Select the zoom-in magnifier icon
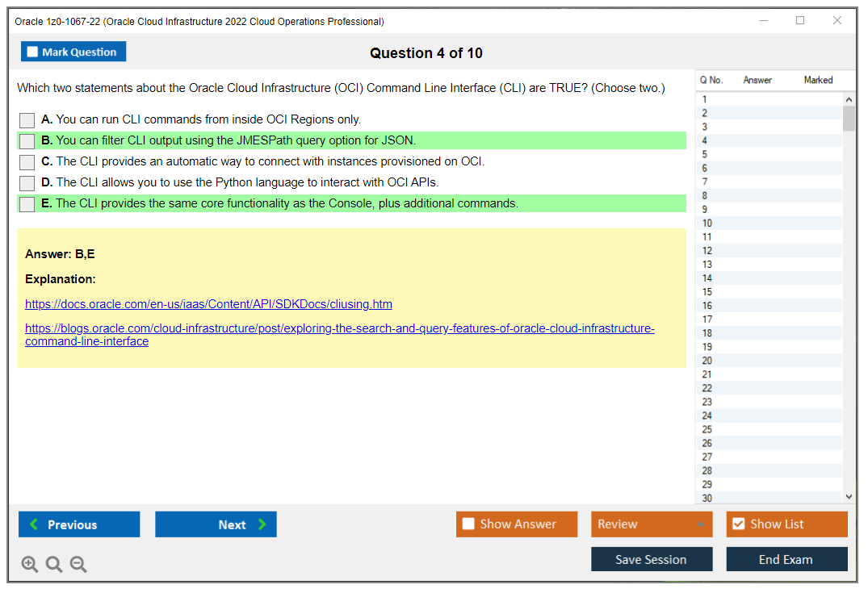868x593 pixels. (30, 564)
